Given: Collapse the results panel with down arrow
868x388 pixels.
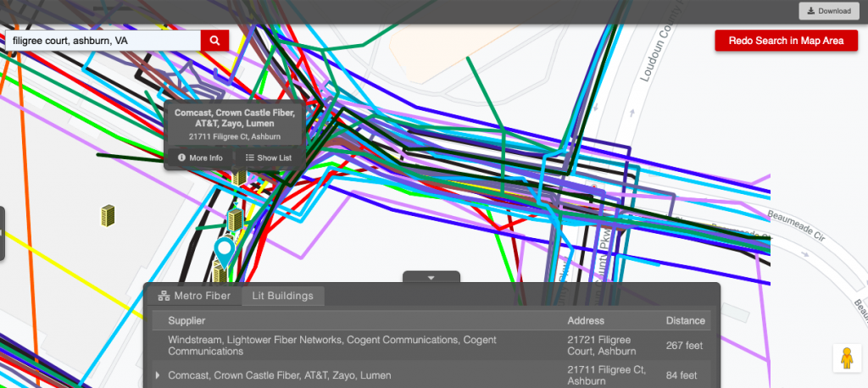Looking at the screenshot, I should pyautogui.click(x=431, y=277).
